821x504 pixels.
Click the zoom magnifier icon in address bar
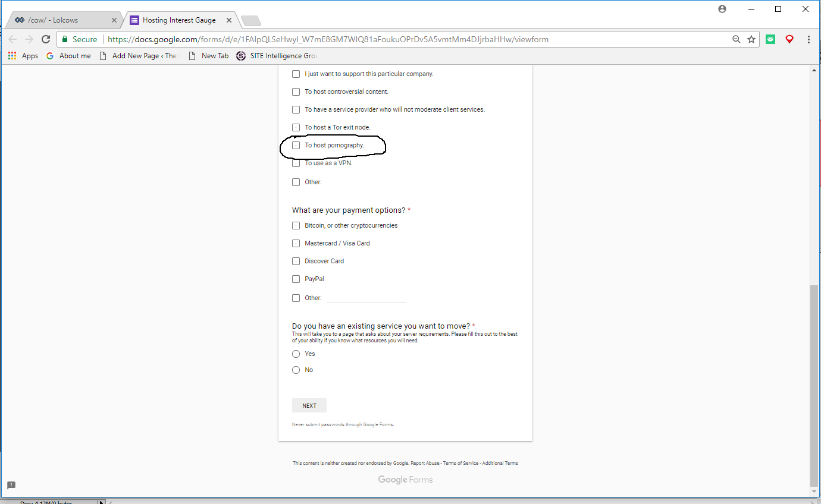pyautogui.click(x=737, y=39)
